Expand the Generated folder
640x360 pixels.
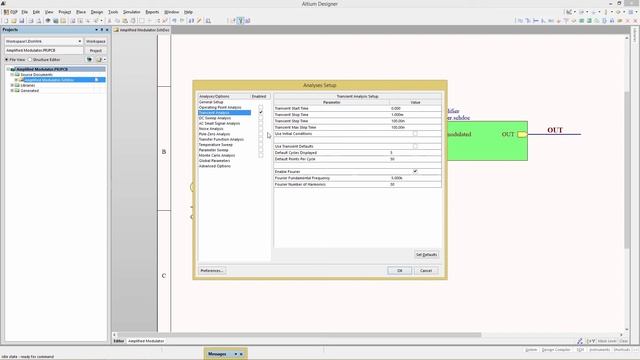point(12,91)
